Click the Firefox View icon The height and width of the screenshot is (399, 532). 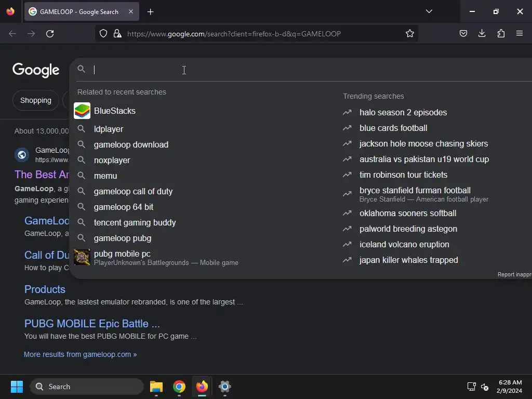tap(10, 11)
